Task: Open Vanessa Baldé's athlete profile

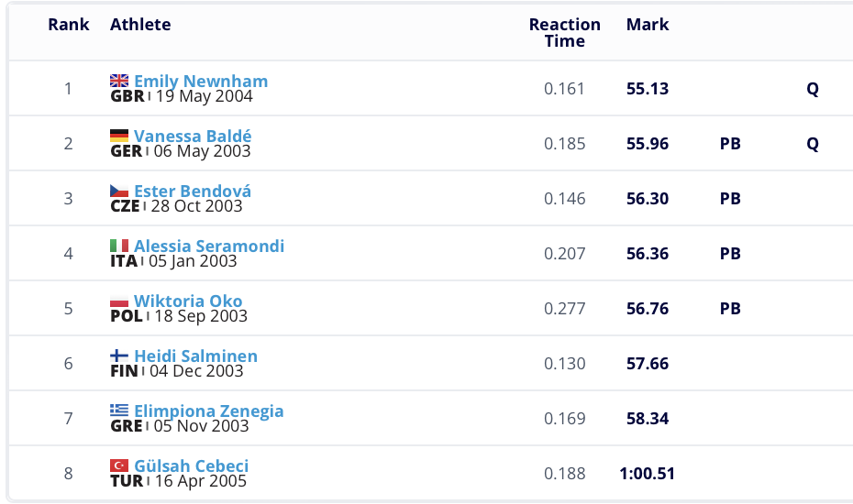Action: pos(193,136)
